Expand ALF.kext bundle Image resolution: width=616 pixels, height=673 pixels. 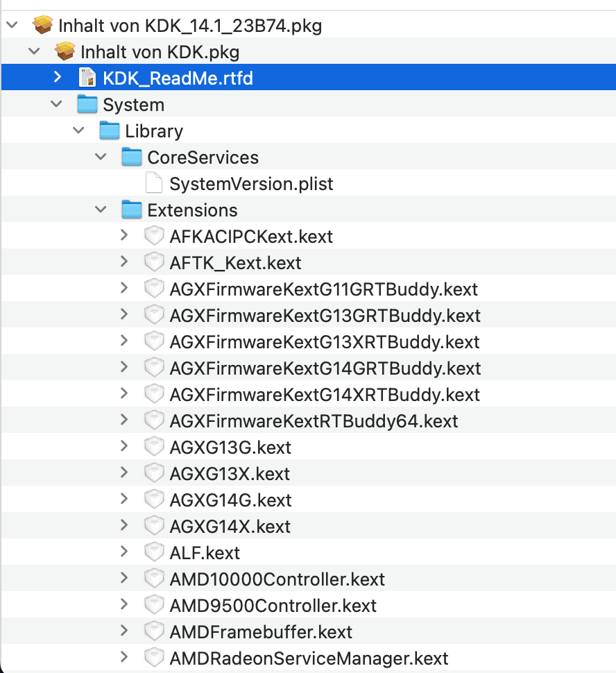[x=123, y=552]
